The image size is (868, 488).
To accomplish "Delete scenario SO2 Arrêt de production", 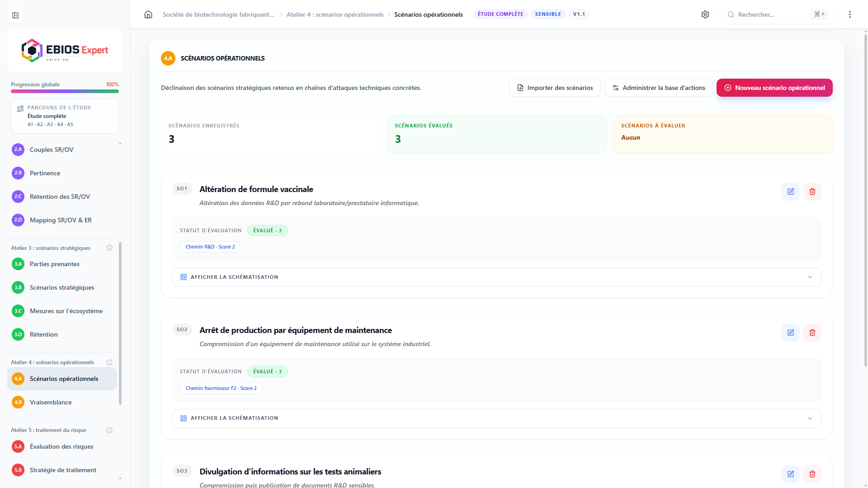I will click(x=812, y=333).
